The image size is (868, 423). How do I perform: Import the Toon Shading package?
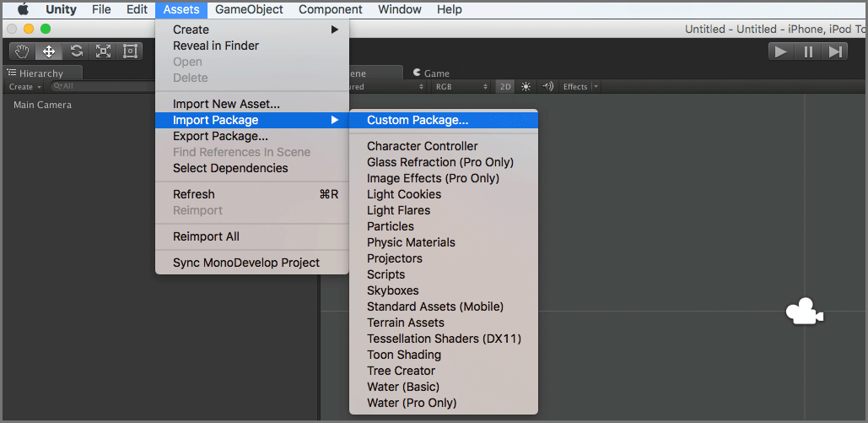(x=444, y=355)
